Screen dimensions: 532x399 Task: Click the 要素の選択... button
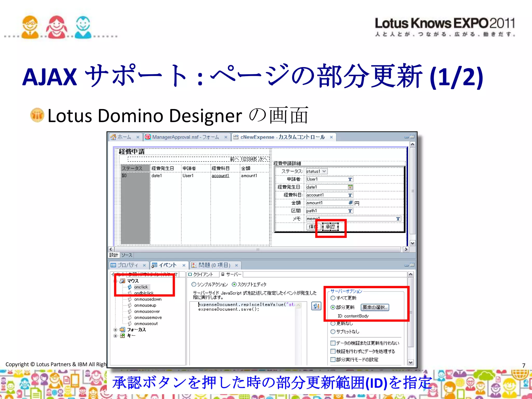click(x=375, y=307)
